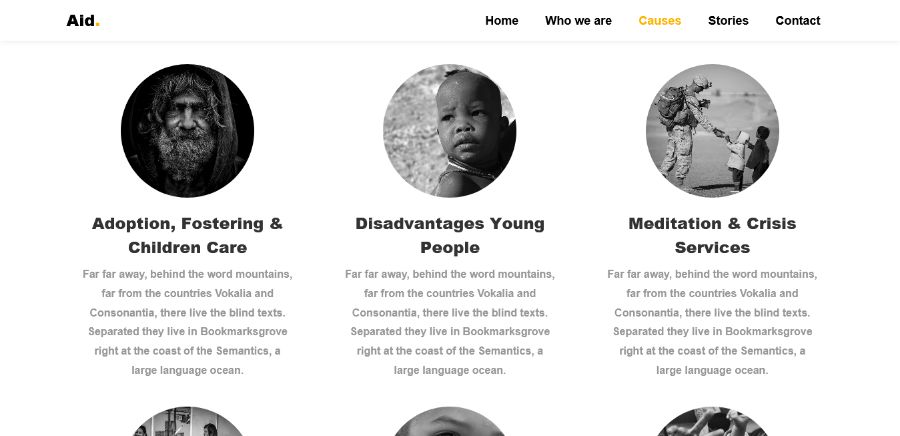Go to the Who we are page
The image size is (900, 436).
click(x=578, y=21)
